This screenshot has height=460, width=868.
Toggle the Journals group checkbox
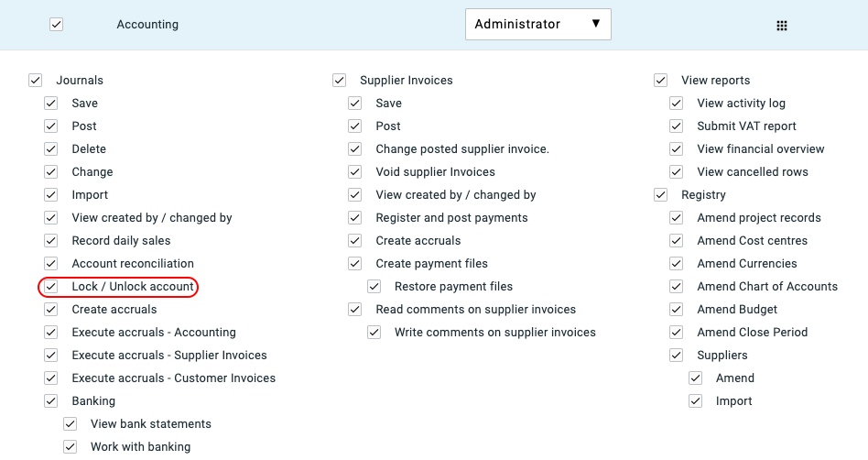pos(36,81)
